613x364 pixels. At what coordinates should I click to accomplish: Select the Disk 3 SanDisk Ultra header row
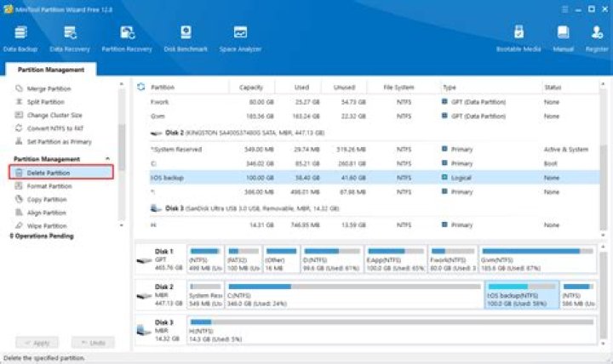point(374,208)
